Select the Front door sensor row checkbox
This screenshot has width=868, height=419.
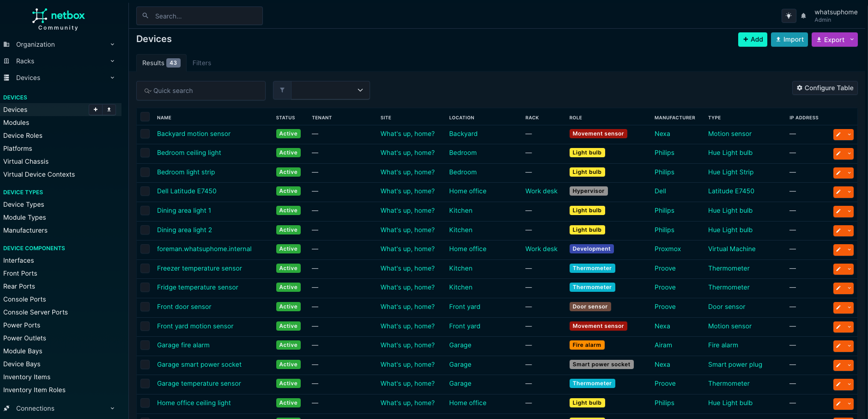(x=145, y=307)
